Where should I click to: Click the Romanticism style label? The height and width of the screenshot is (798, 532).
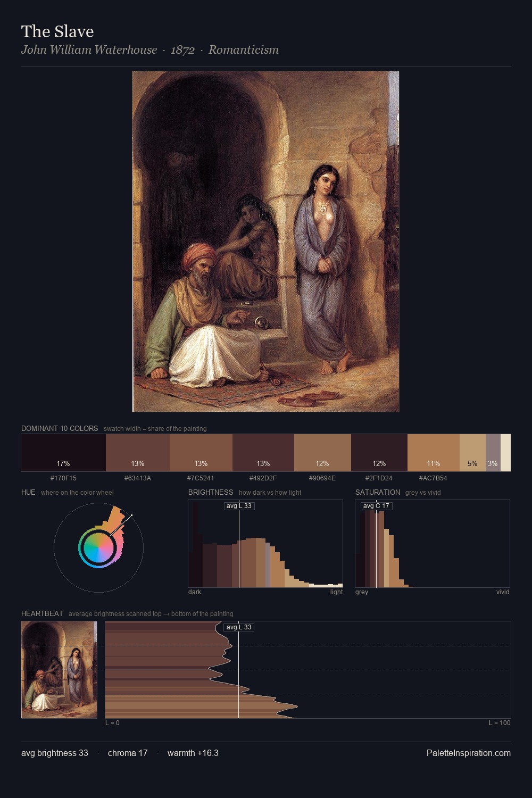coord(244,49)
